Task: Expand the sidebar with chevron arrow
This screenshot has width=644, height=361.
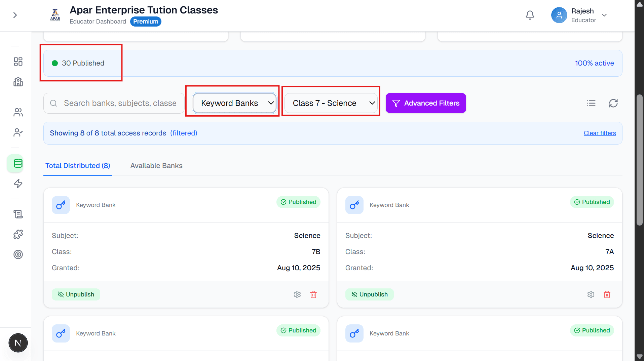Action: [x=15, y=15]
